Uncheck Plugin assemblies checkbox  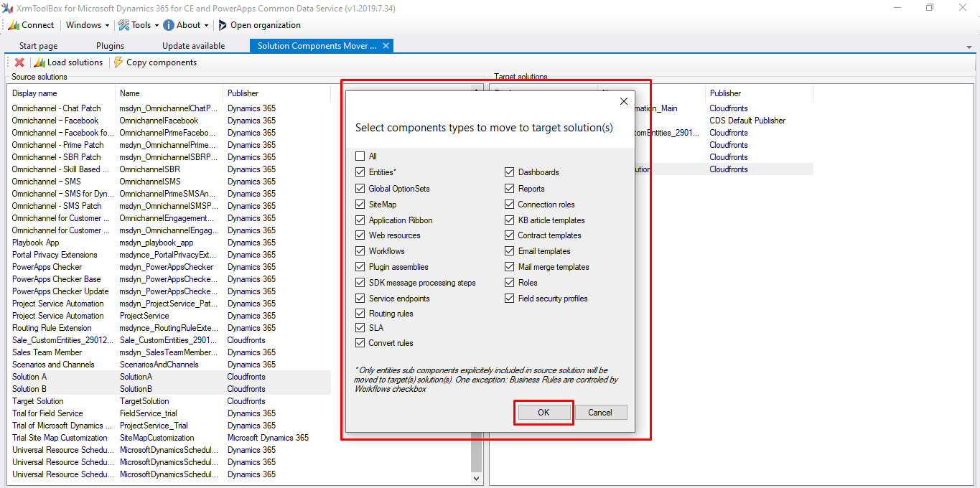(360, 267)
